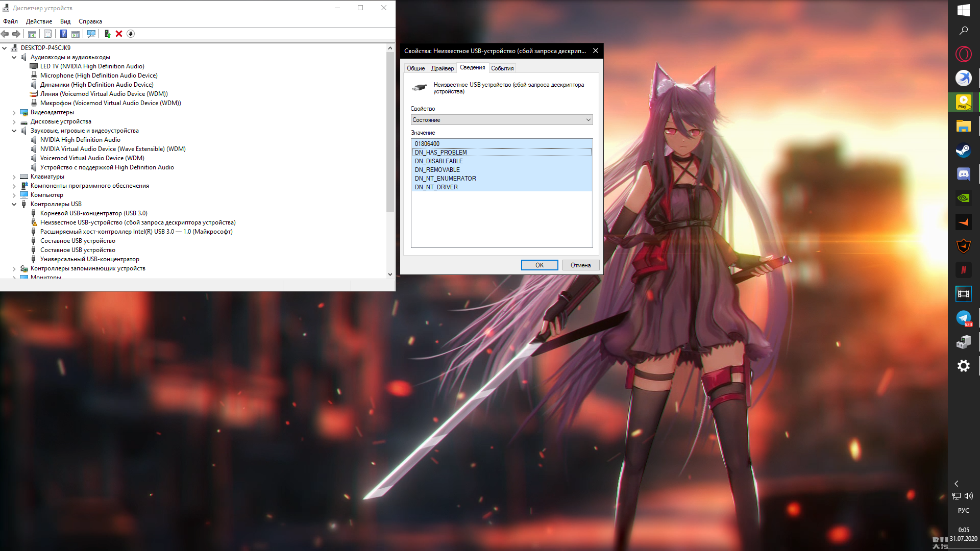
Task: Select the unknown USB device with warning icon
Action: pos(138,222)
